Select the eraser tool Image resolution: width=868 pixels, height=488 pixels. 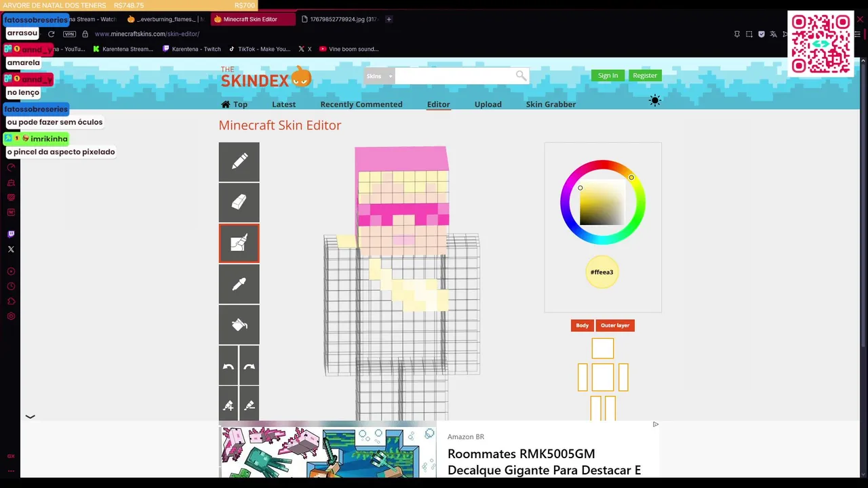point(239,203)
